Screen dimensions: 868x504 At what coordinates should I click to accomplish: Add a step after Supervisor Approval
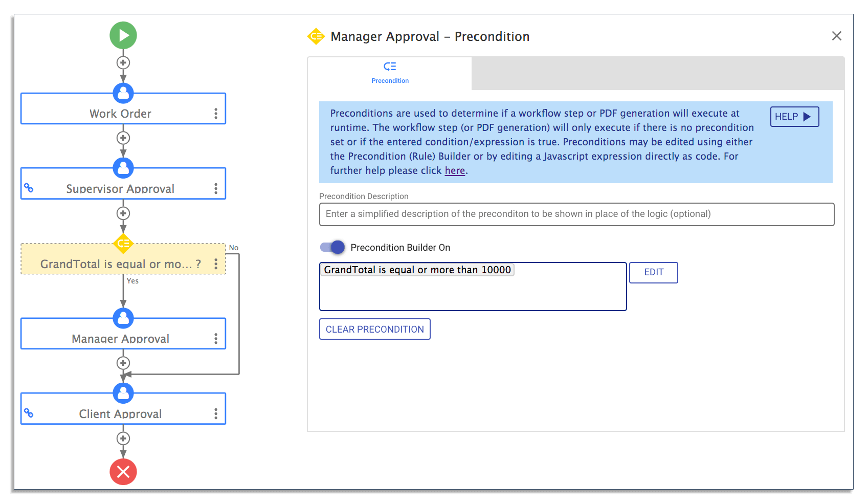tap(123, 213)
